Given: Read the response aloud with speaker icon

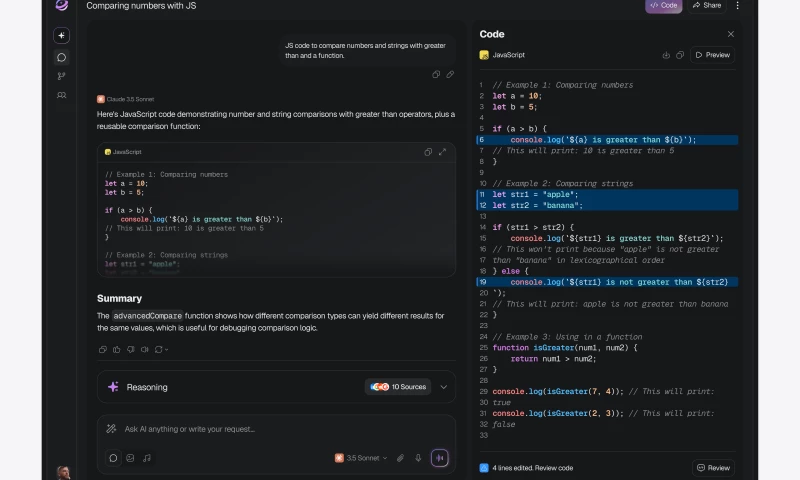Looking at the screenshot, I should pos(144,349).
